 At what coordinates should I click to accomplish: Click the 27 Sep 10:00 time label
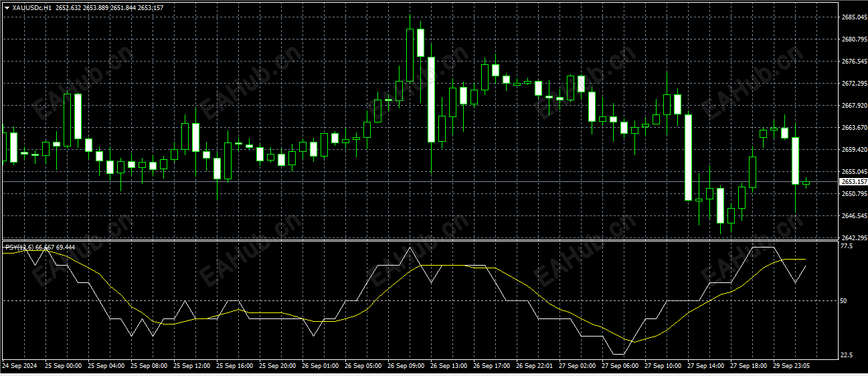pos(663,366)
